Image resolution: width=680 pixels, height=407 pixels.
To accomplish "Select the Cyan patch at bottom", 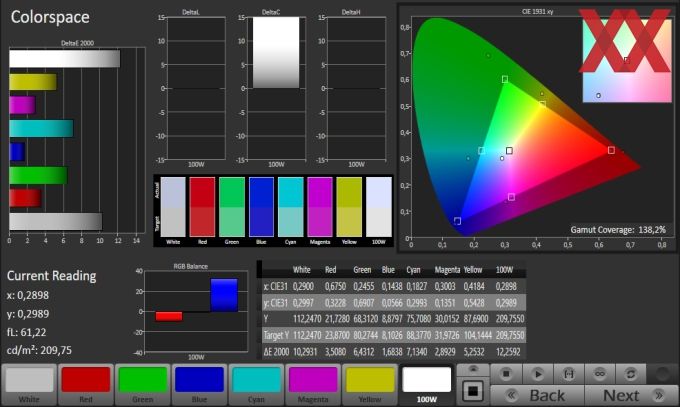I will coord(256,385).
